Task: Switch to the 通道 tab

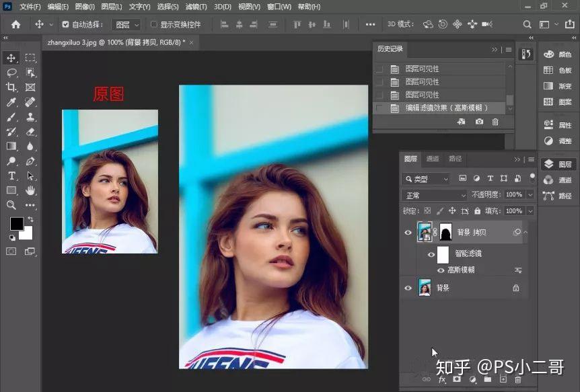Action: pos(433,159)
